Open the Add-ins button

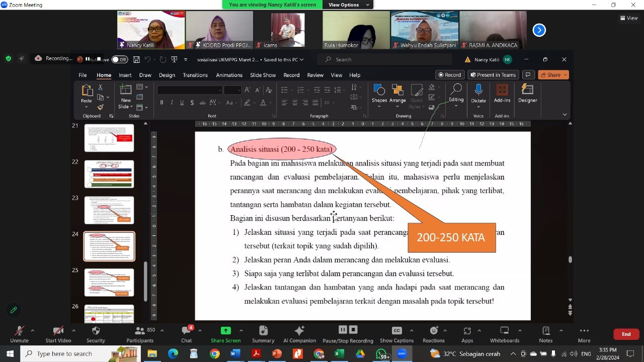point(502,94)
